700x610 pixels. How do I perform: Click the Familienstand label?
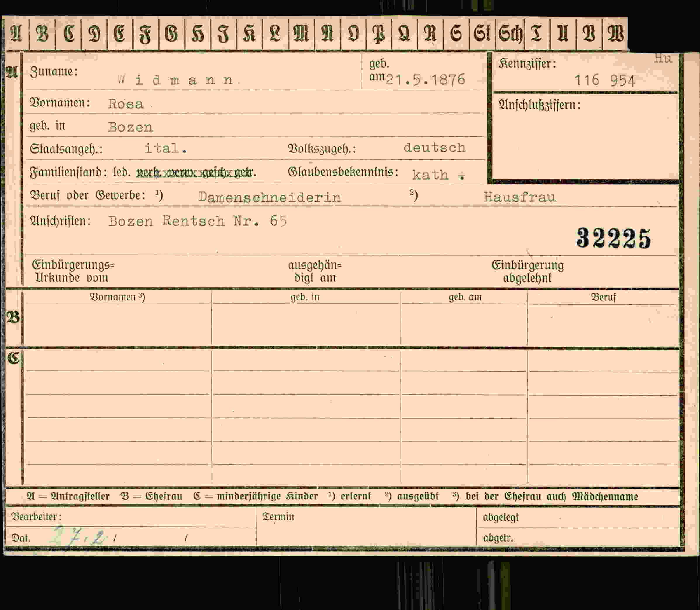coord(68,172)
